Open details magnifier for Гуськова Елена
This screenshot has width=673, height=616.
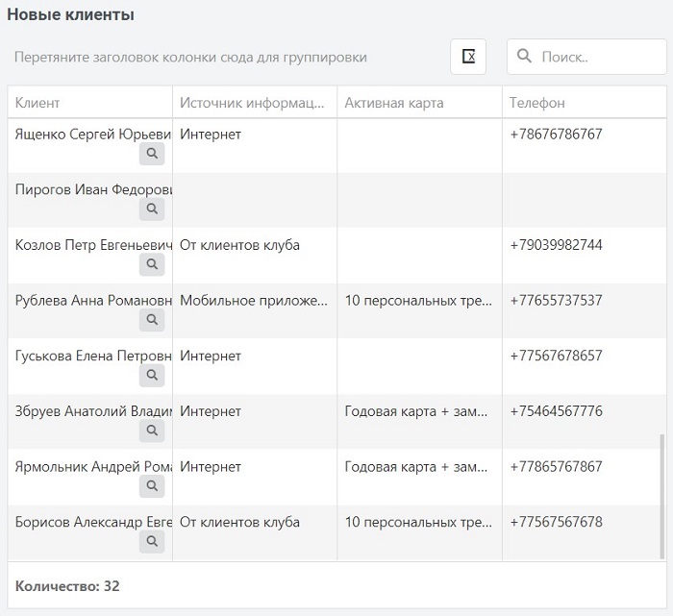tap(152, 375)
